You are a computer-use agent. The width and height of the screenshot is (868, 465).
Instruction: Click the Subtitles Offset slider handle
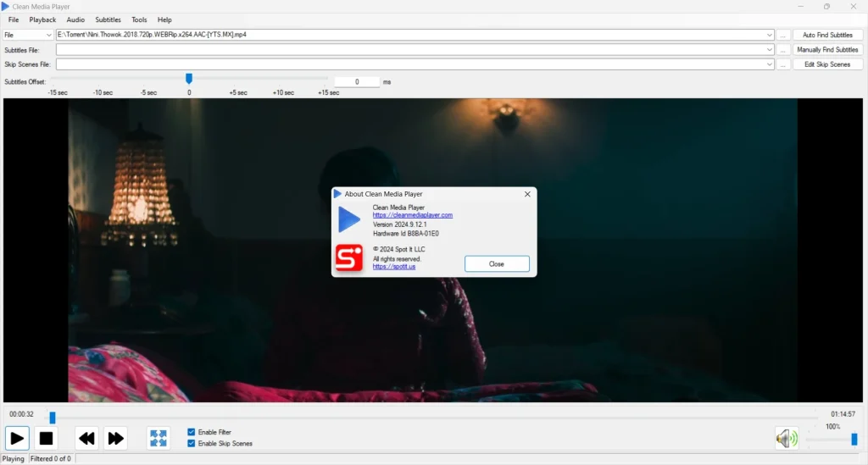click(x=189, y=79)
